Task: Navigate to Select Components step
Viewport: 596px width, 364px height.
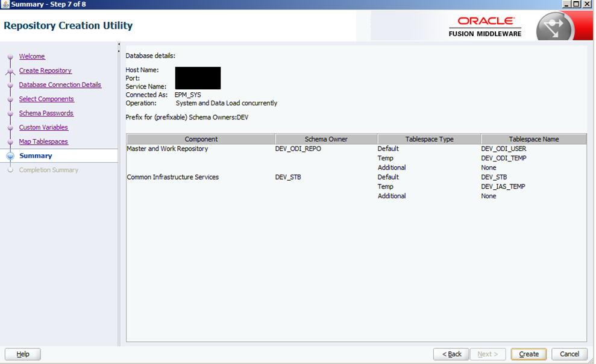Action: click(x=46, y=99)
